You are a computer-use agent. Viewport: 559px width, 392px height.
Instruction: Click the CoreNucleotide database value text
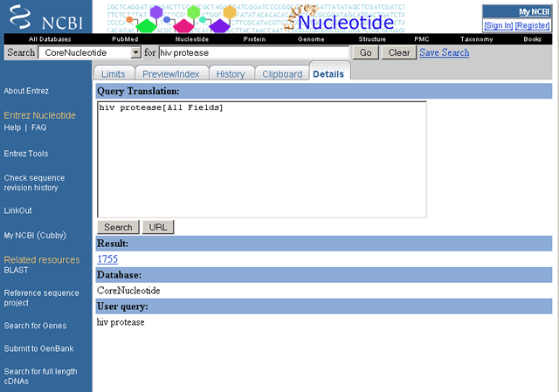point(128,291)
